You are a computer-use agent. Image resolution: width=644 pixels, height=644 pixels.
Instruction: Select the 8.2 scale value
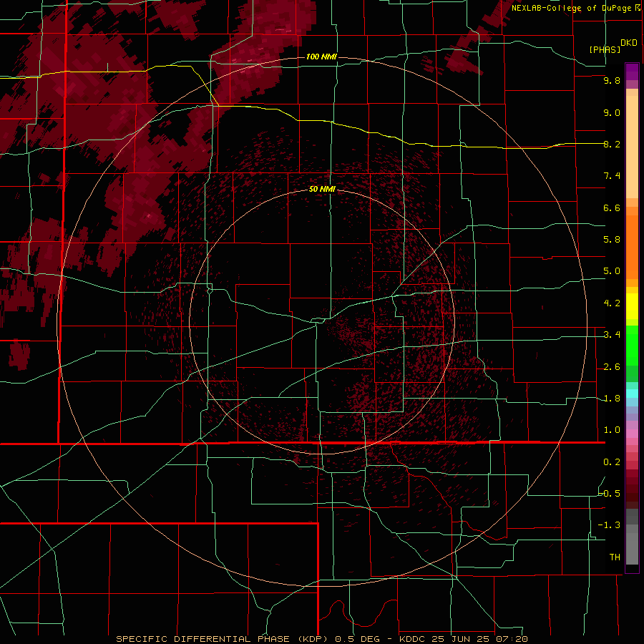[612, 144]
